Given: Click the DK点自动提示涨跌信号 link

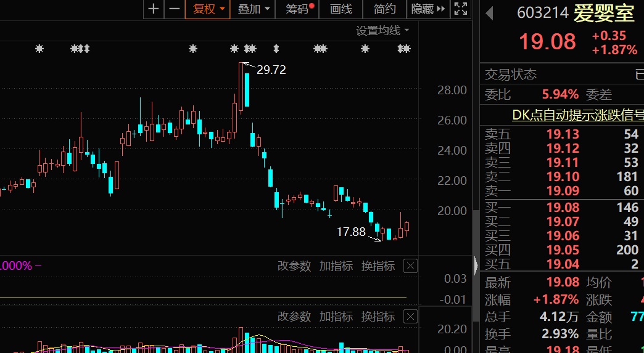Looking at the screenshot, I should click(x=577, y=115).
